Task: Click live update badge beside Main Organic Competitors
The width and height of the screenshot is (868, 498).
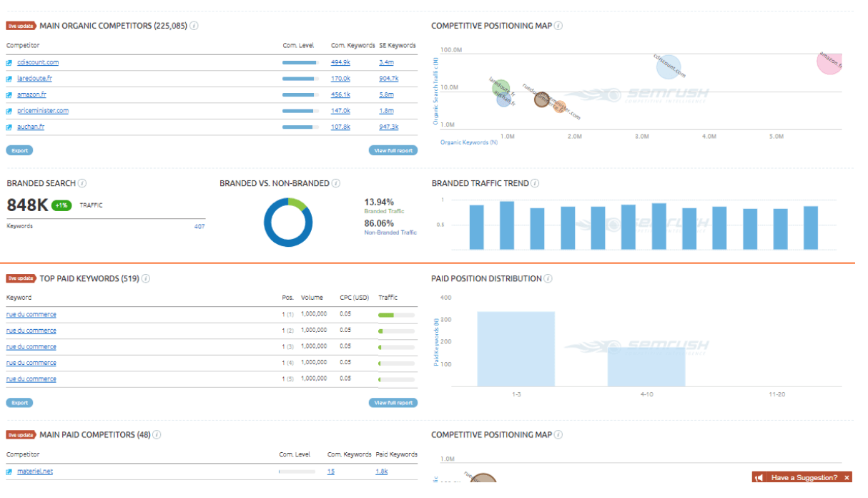Action: click(x=21, y=26)
